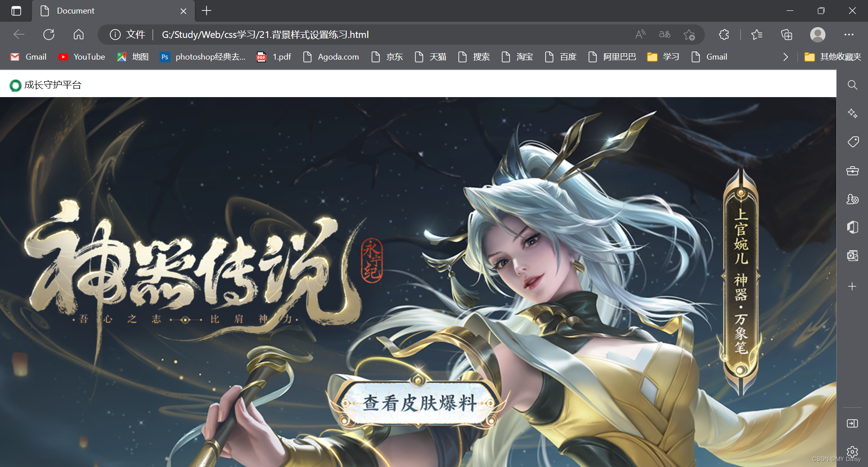Screen dimensions: 868x467
Task: Open the 百度 bookmark
Action: pos(561,57)
